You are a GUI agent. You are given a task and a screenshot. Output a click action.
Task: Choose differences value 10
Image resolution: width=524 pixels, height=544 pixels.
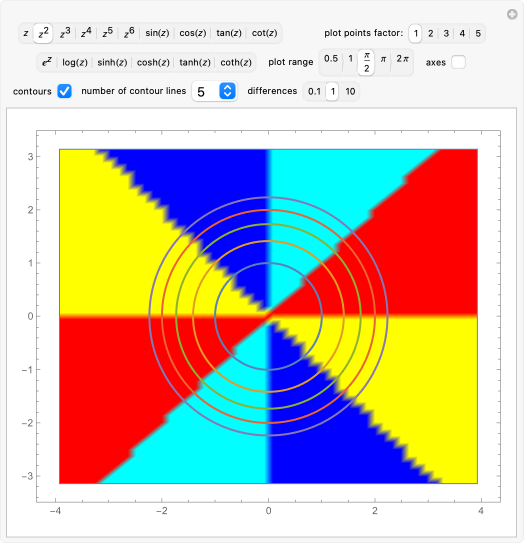tap(350, 92)
